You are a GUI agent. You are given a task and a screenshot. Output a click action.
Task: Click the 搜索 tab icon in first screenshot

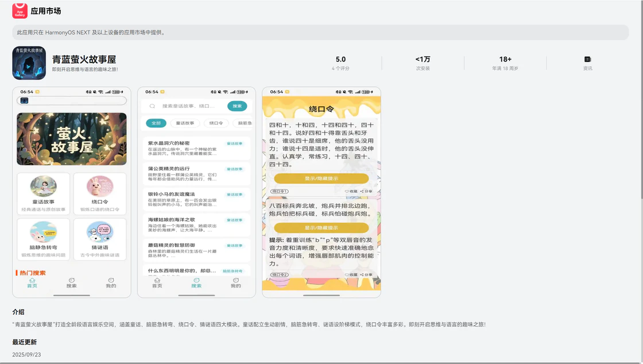(71, 280)
